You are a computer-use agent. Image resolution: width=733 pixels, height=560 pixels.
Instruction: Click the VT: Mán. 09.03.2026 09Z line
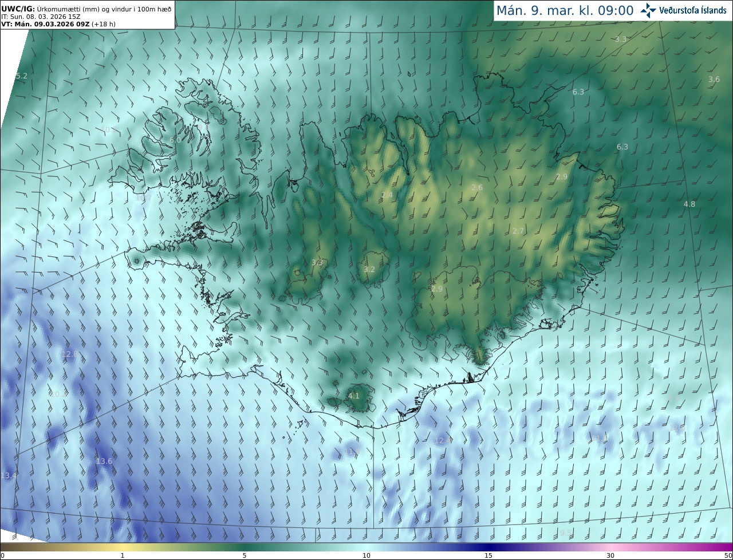click(x=58, y=24)
